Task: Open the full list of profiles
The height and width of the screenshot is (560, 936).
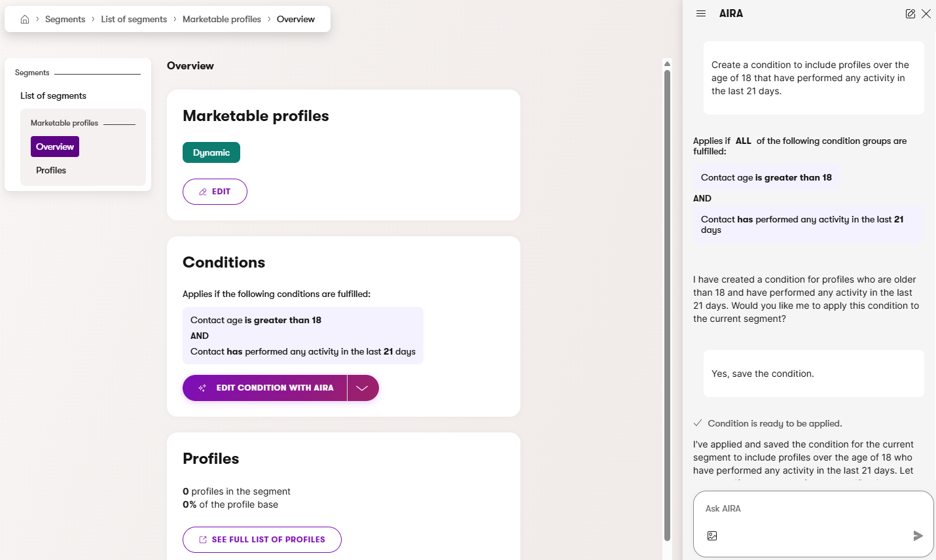Action: pyautogui.click(x=262, y=540)
